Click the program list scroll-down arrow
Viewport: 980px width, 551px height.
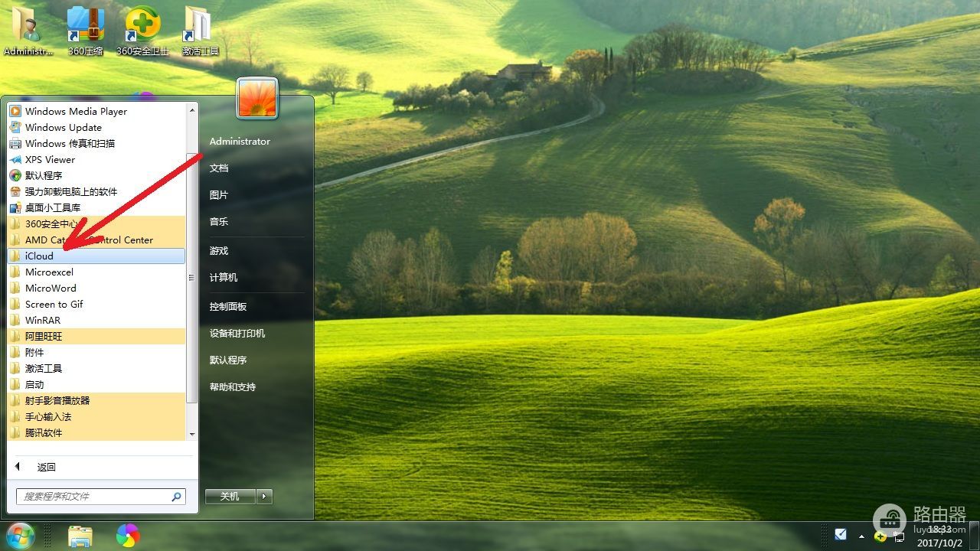[x=192, y=435]
